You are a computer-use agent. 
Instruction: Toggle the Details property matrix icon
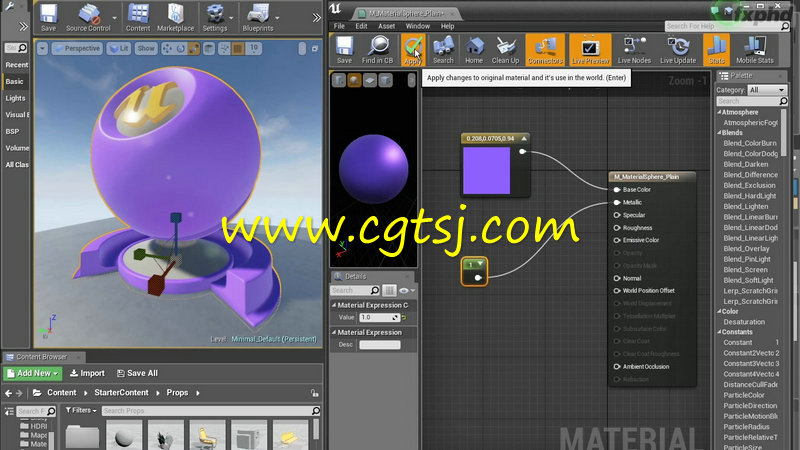pyautogui.click(x=389, y=290)
